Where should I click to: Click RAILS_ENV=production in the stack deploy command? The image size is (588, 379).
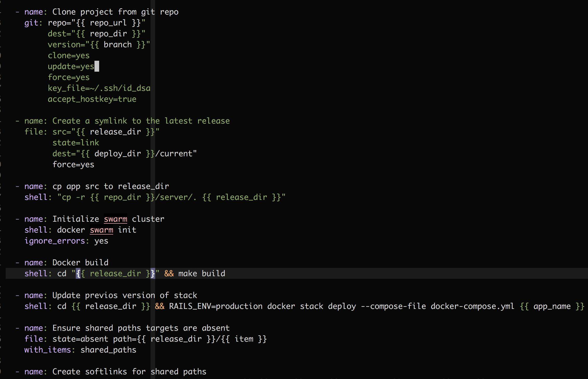tap(216, 306)
